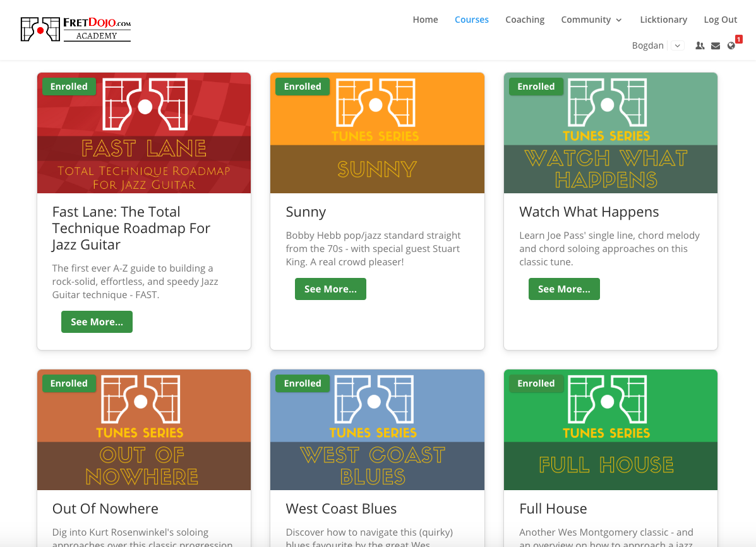Click the Bogdan username
Viewport: 756px width, 547px height.
click(647, 46)
